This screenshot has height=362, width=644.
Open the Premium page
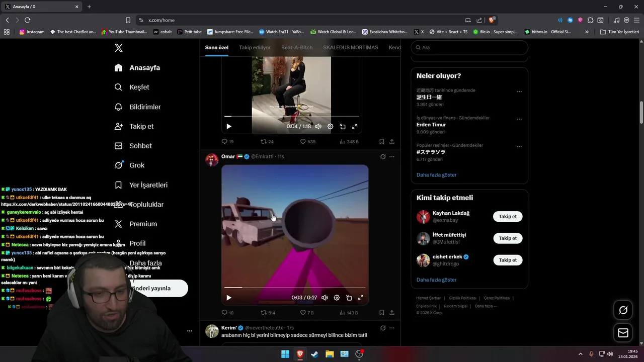136,224
